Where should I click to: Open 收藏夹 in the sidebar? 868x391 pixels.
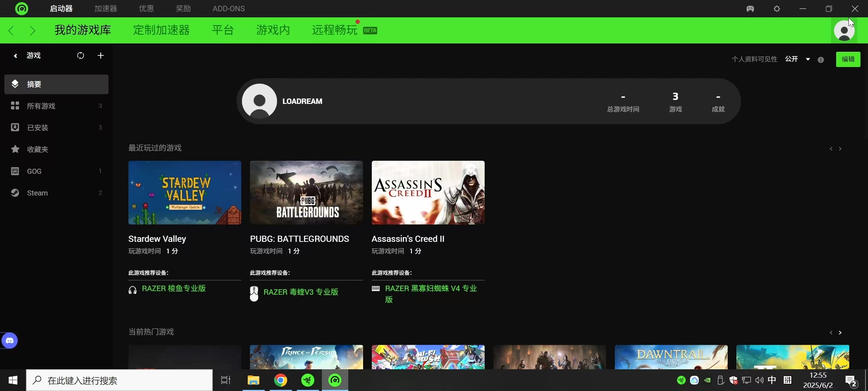tap(56, 150)
